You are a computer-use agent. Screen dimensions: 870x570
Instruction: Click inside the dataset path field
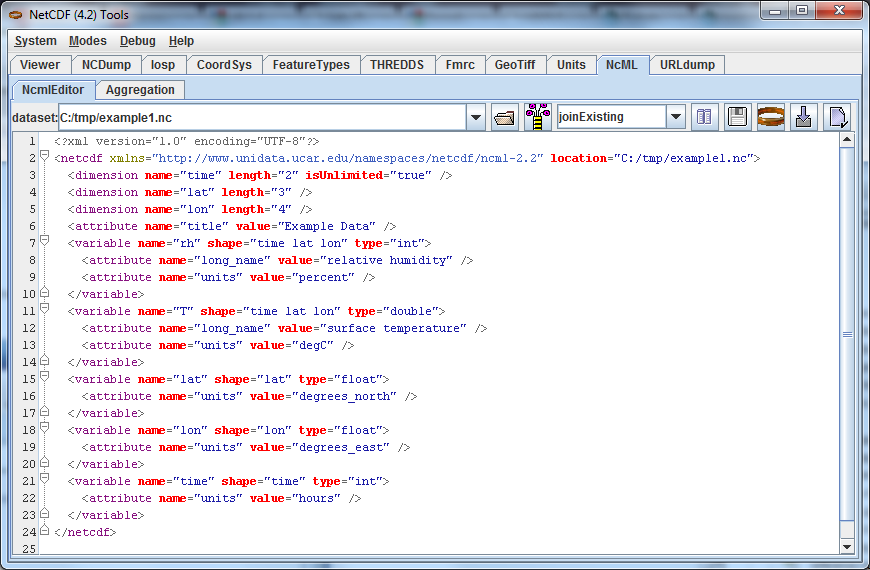click(260, 117)
